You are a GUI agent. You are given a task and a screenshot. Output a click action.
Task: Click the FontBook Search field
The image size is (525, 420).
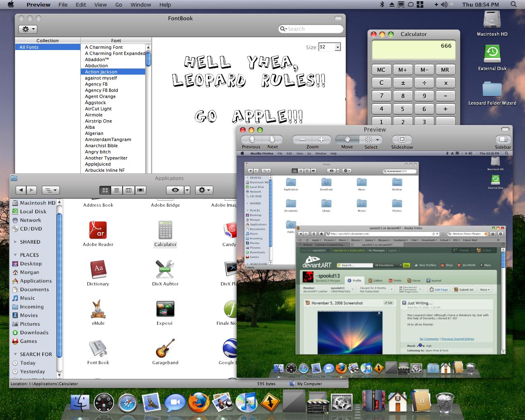(x=310, y=29)
